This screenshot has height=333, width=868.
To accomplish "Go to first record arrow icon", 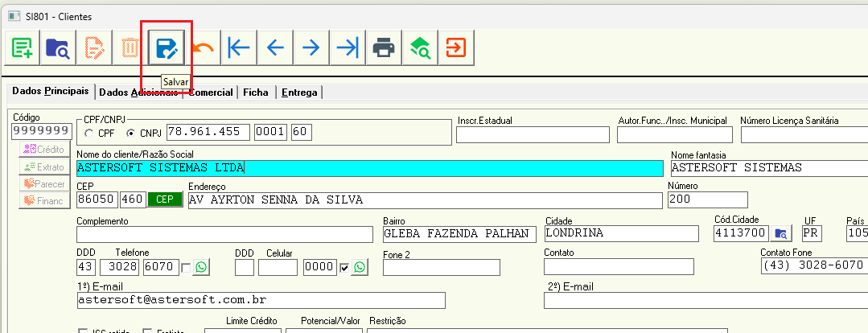I will (x=239, y=48).
